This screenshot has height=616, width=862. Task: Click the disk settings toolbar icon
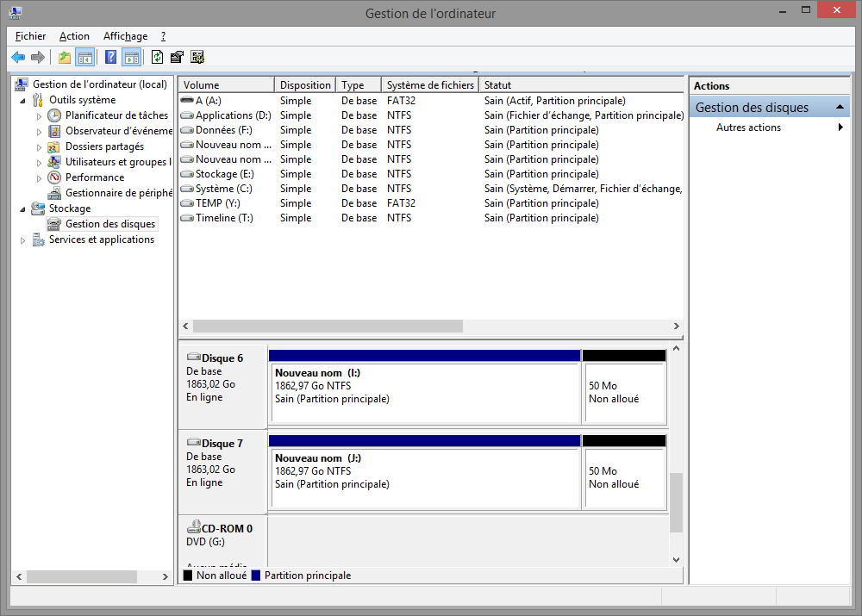pyautogui.click(x=197, y=57)
